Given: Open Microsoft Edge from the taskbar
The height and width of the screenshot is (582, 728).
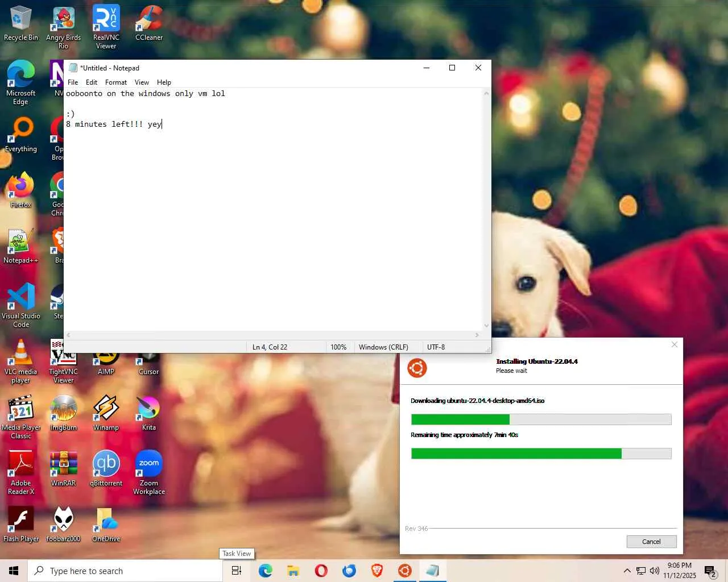Looking at the screenshot, I should click(265, 571).
